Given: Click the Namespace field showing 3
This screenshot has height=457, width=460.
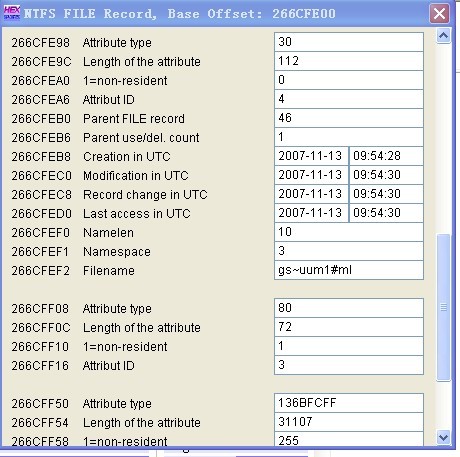Looking at the screenshot, I should click(349, 251).
